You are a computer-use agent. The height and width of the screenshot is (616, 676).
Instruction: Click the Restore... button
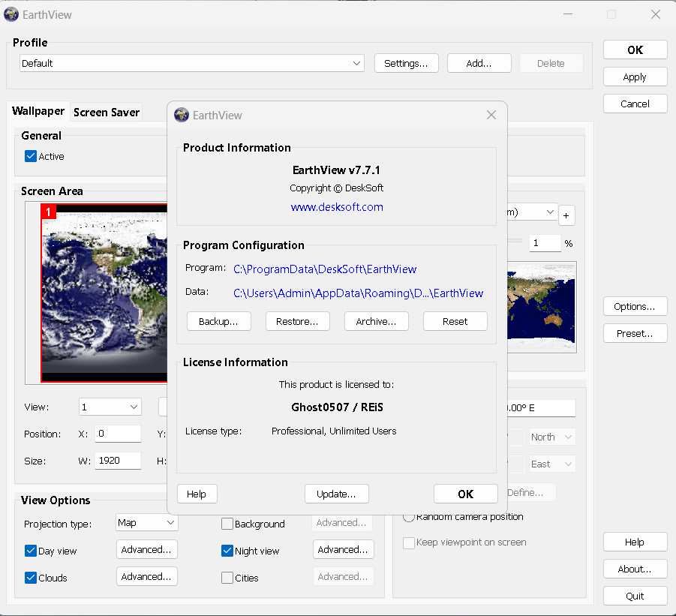pyautogui.click(x=297, y=322)
